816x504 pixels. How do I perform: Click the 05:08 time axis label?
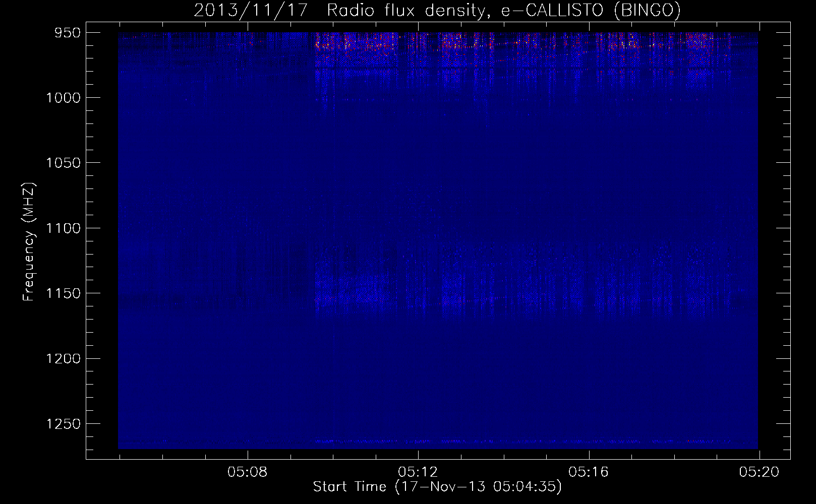[x=247, y=472]
